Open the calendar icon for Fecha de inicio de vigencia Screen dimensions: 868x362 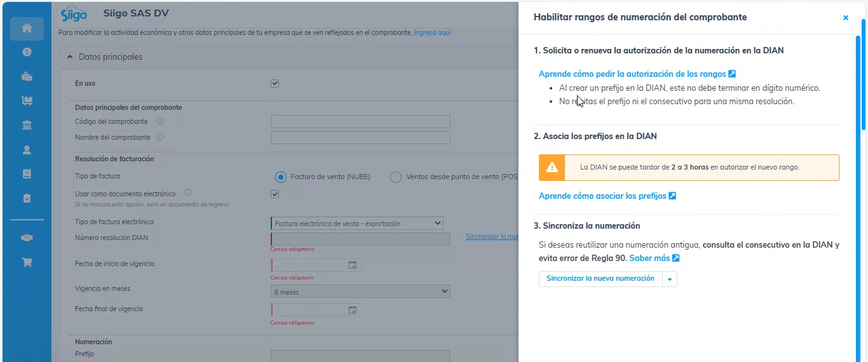tap(353, 265)
